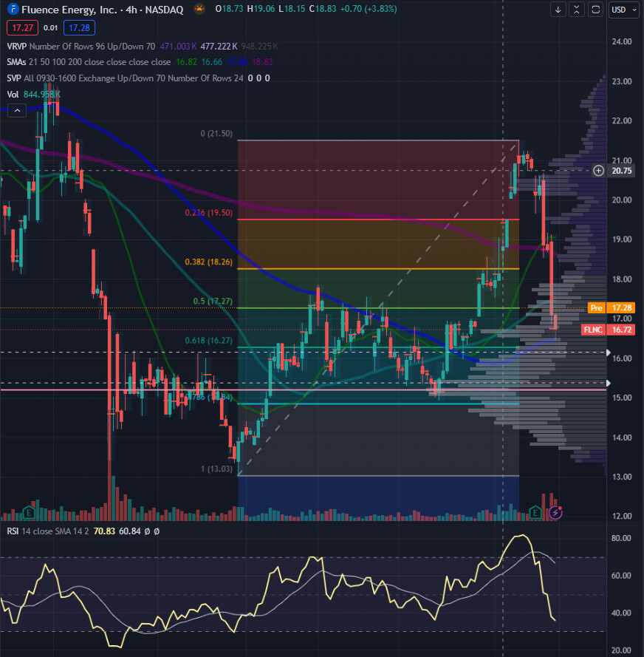Toggle the fullscreen chart icon
Screen dimensions: 644x657
point(594,10)
